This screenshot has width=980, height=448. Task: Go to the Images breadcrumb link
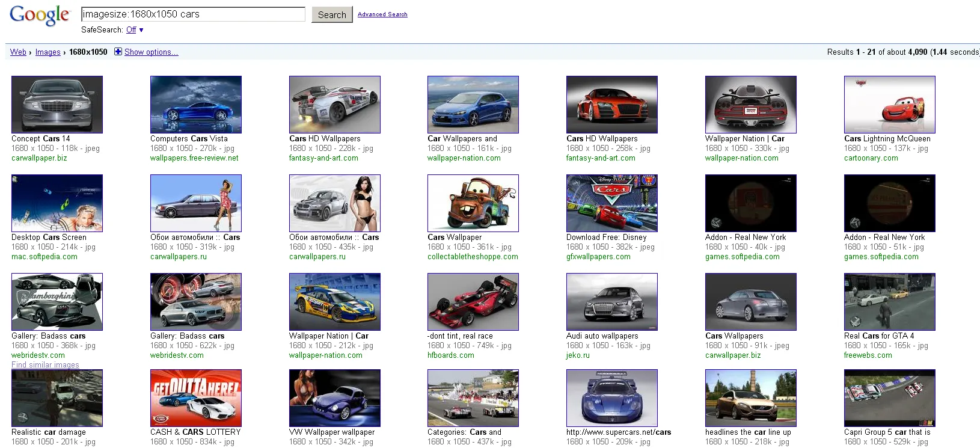coord(47,52)
